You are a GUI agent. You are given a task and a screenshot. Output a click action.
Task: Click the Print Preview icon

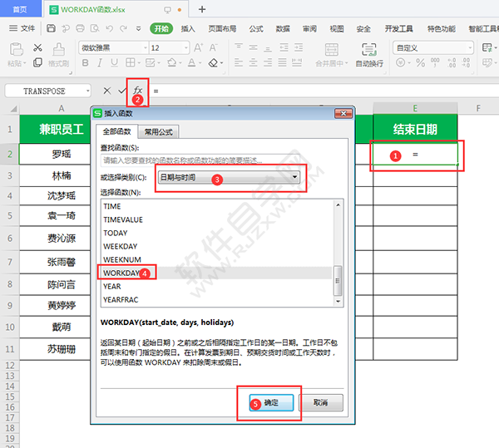[x=95, y=28]
